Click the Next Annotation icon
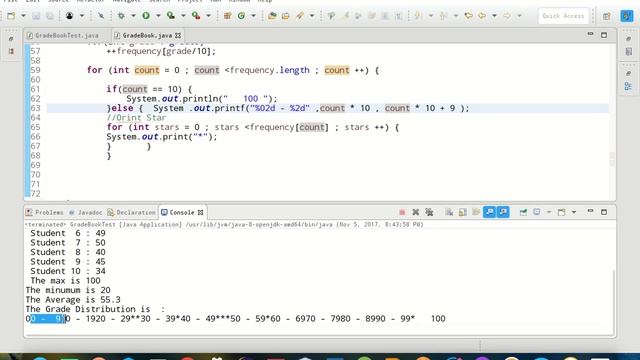The width and height of the screenshot is (640, 360). pyautogui.click(x=417, y=16)
